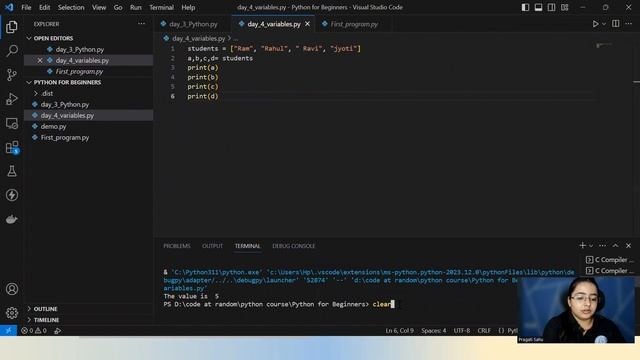Screen dimensions: 640x360
Task: Close the day_4_variables.py editor tab
Action: [307, 24]
